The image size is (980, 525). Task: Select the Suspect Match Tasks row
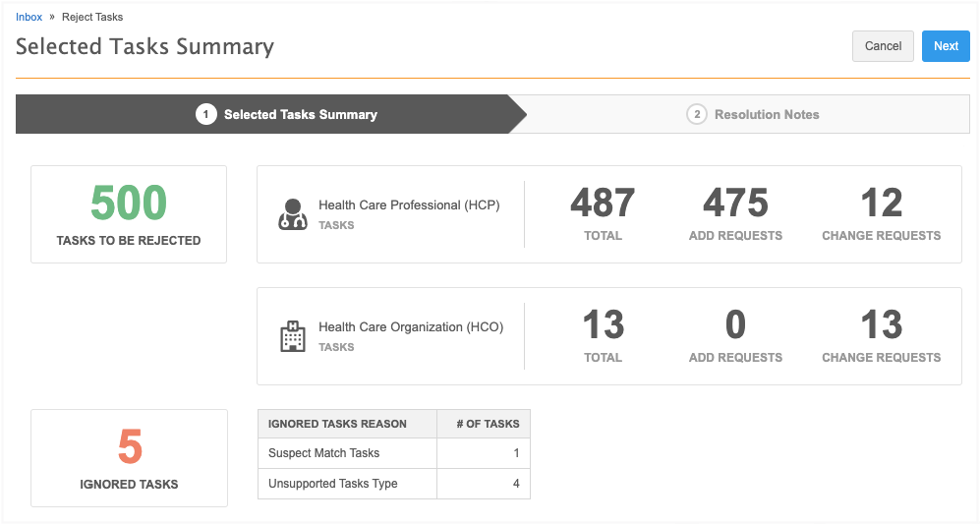pos(393,453)
